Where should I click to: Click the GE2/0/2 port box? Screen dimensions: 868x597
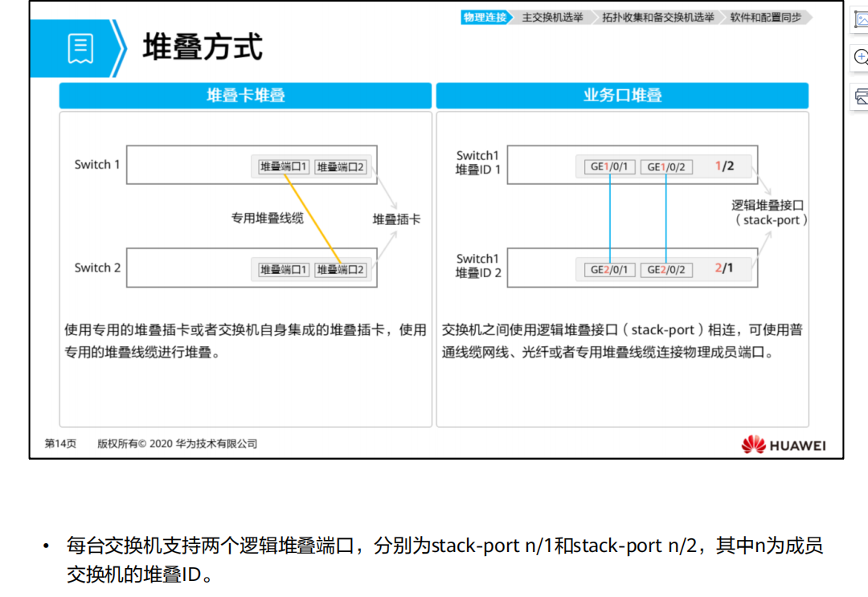tap(666, 269)
